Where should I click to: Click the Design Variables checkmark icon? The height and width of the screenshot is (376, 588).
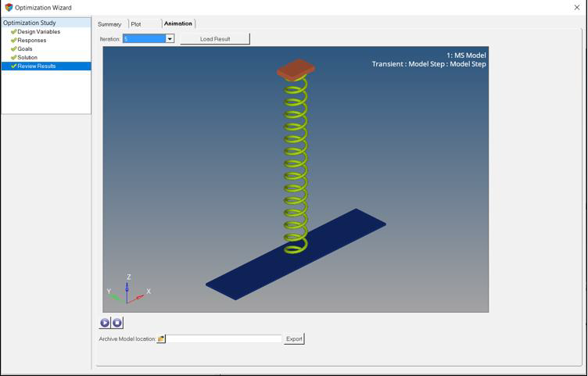point(13,32)
